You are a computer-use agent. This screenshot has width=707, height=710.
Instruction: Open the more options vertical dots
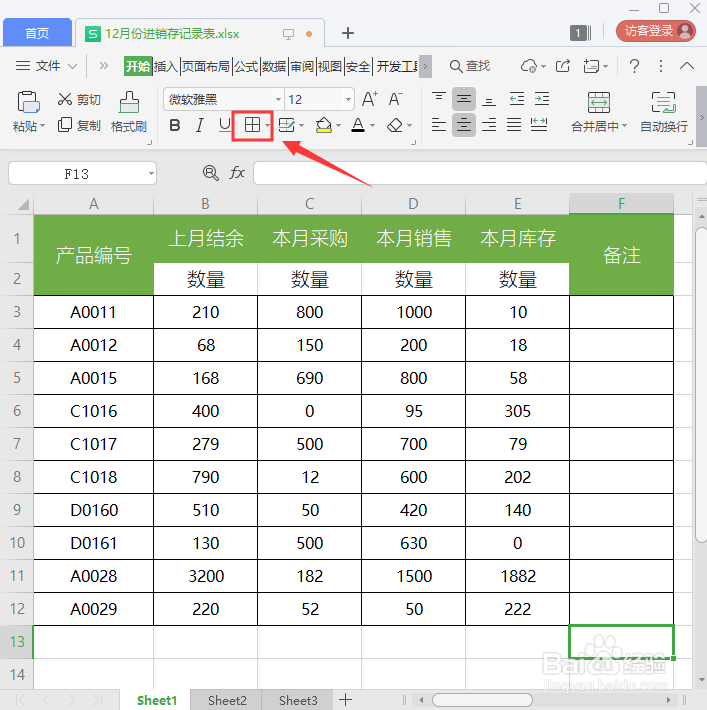(661, 66)
